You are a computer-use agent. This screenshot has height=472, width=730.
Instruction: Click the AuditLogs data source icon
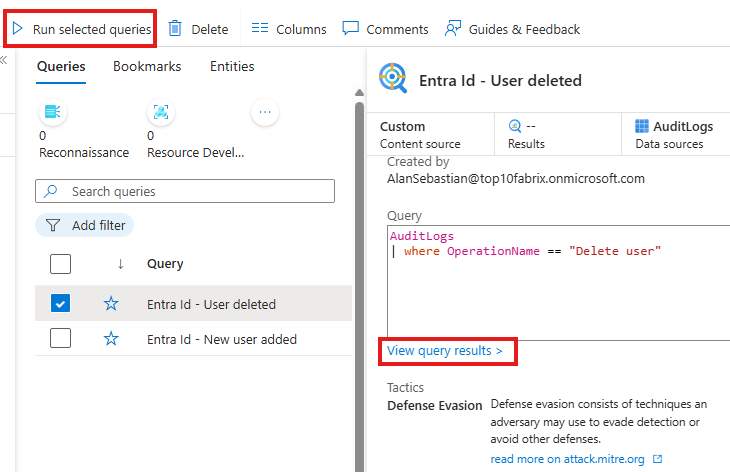point(642,126)
